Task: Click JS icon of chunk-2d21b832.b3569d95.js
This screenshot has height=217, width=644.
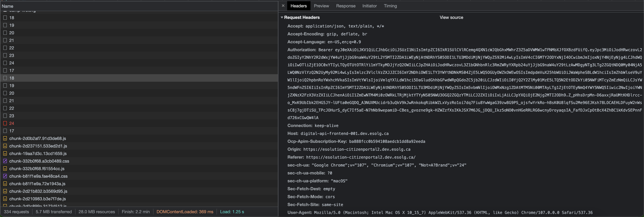Action: (x=5, y=191)
